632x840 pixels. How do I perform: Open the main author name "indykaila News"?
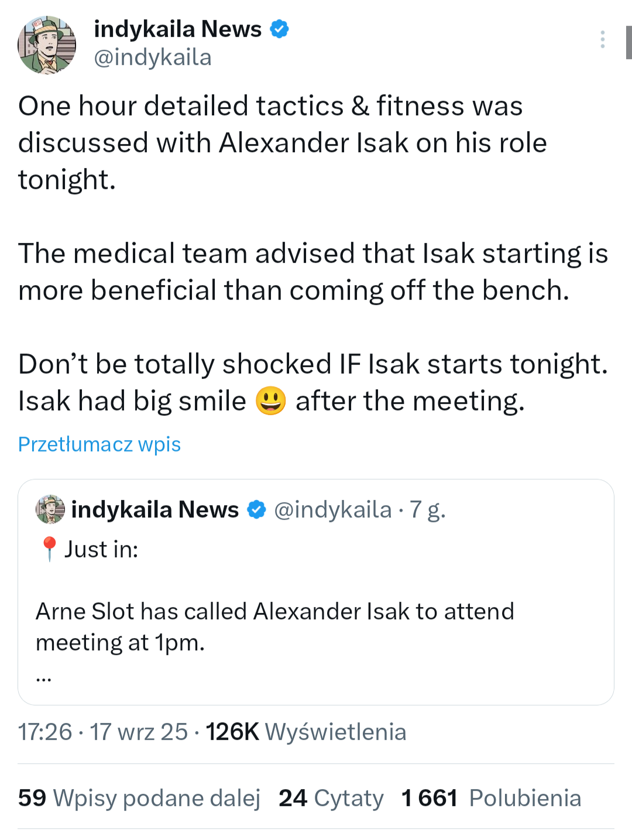[x=177, y=29]
